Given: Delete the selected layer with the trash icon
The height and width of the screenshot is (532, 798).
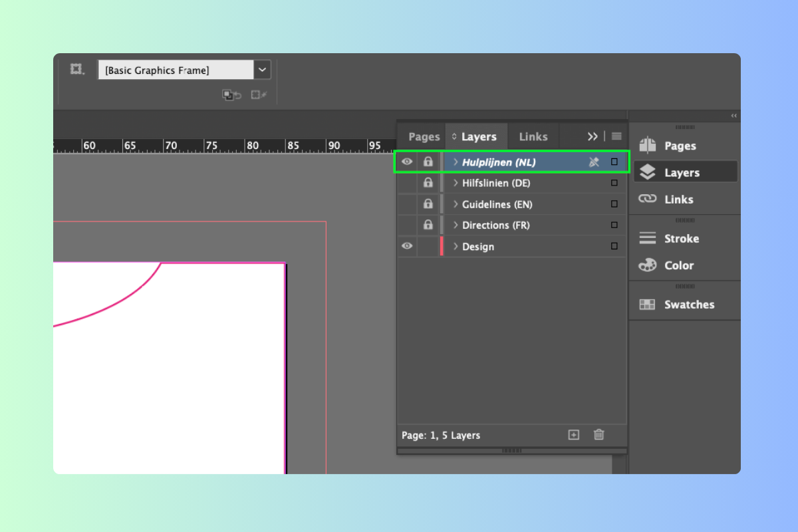Looking at the screenshot, I should pyautogui.click(x=599, y=435).
